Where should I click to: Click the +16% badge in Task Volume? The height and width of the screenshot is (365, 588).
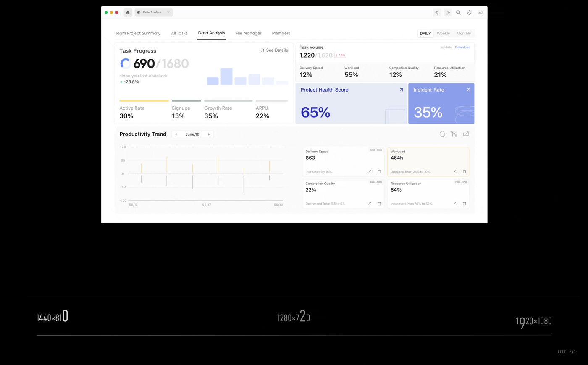(x=340, y=55)
